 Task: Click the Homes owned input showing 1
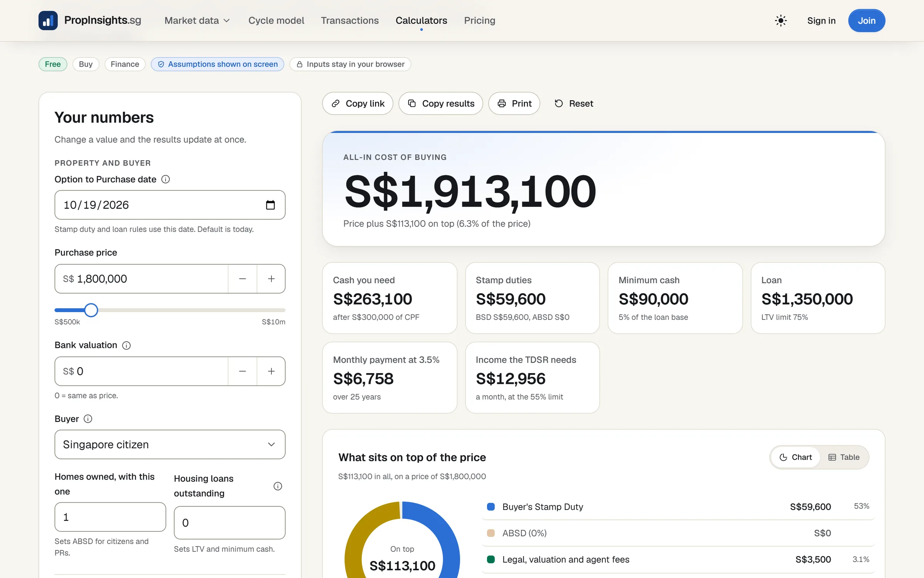[x=110, y=517]
